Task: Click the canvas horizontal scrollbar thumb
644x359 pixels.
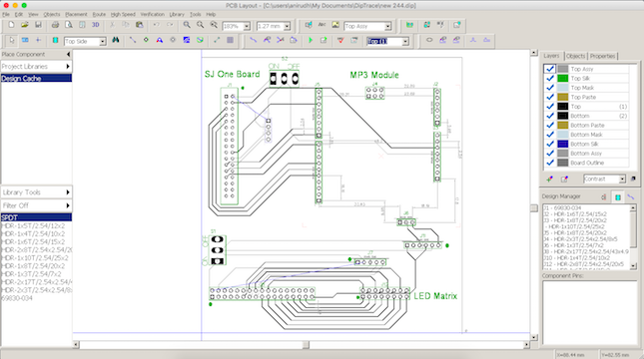Action: click(306, 345)
